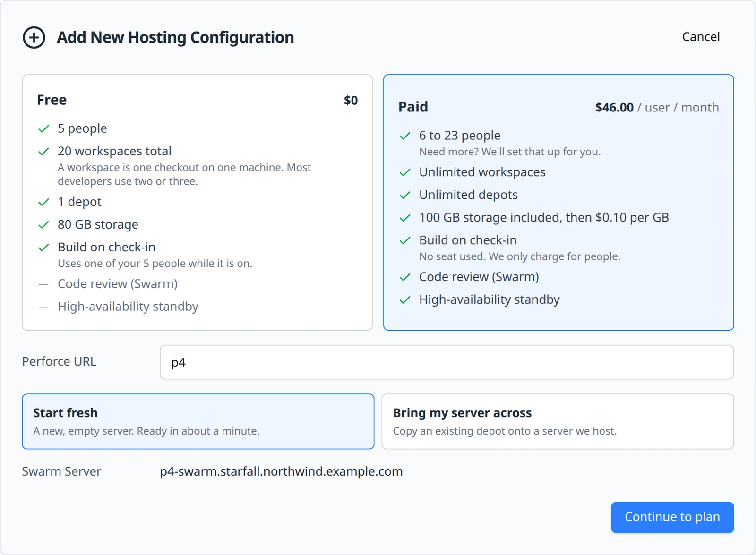This screenshot has height=555, width=756.
Task: Click checkmark beside Free plan Build on check-in
Action: pyautogui.click(x=43, y=248)
